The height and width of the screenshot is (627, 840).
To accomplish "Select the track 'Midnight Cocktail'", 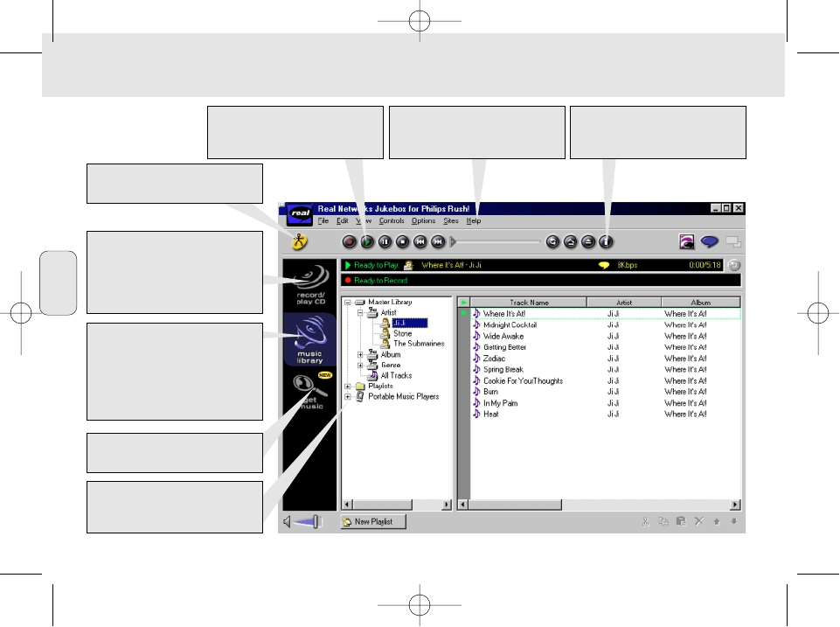I will pos(510,324).
